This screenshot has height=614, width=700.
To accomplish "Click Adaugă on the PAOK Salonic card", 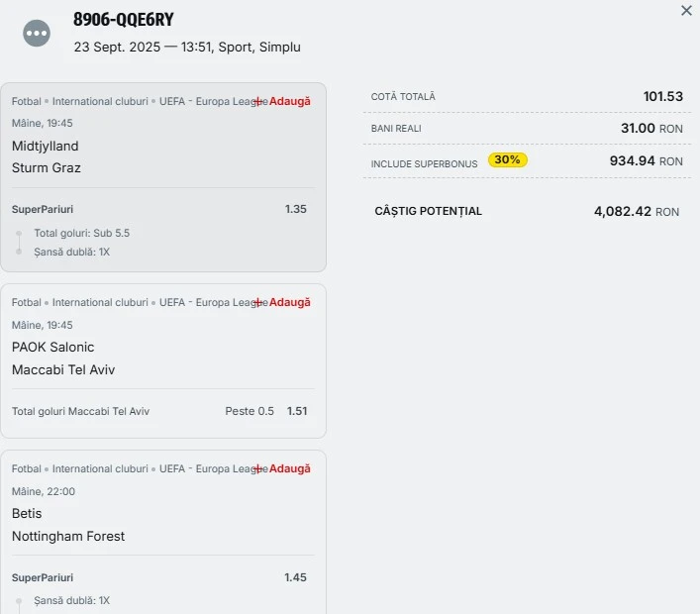I will [284, 302].
